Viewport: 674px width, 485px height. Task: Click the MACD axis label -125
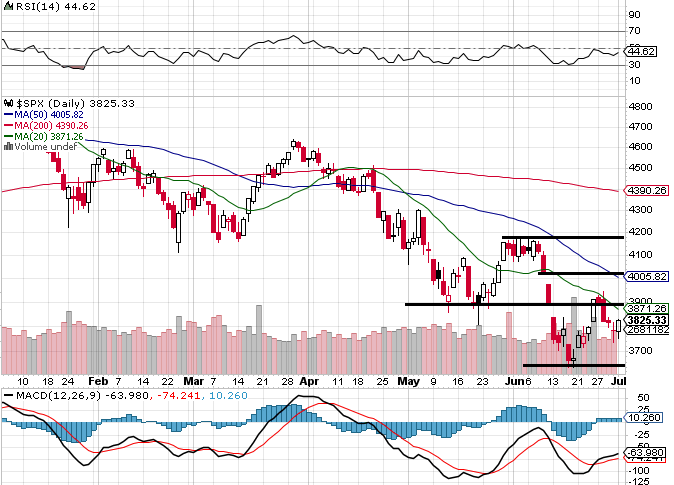tap(638, 481)
